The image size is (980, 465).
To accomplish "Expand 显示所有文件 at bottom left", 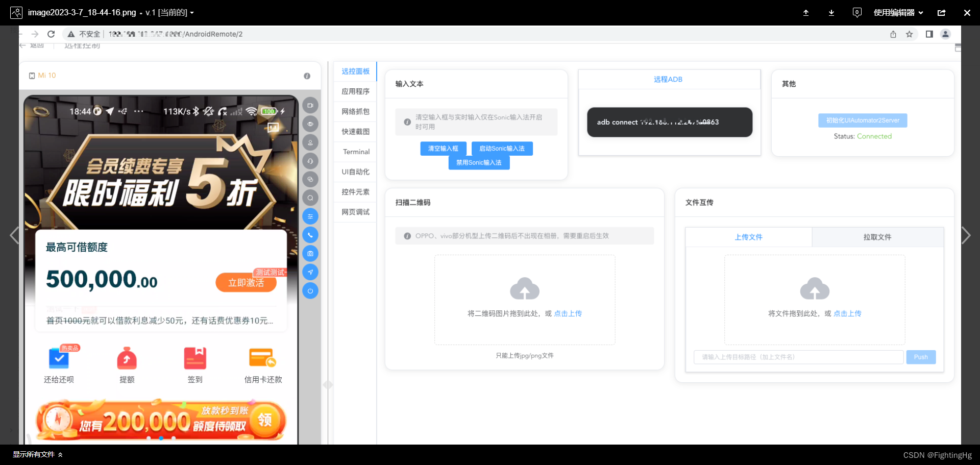I will click(38, 455).
